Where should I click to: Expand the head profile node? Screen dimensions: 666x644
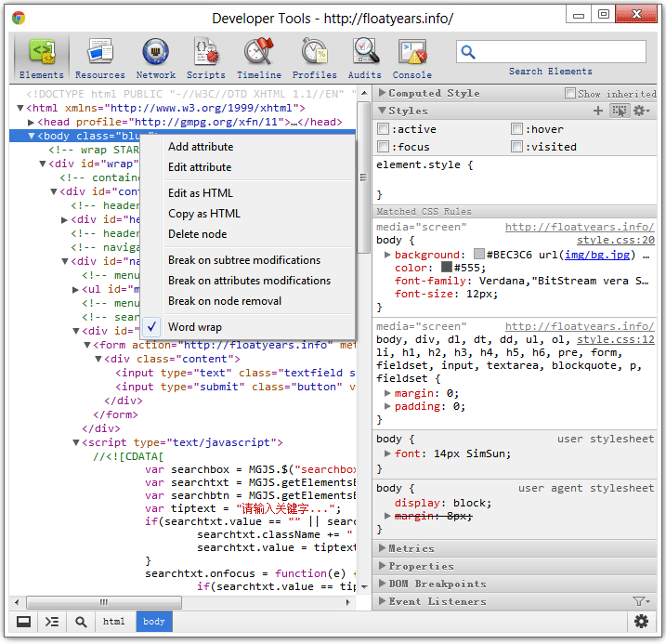click(x=31, y=123)
